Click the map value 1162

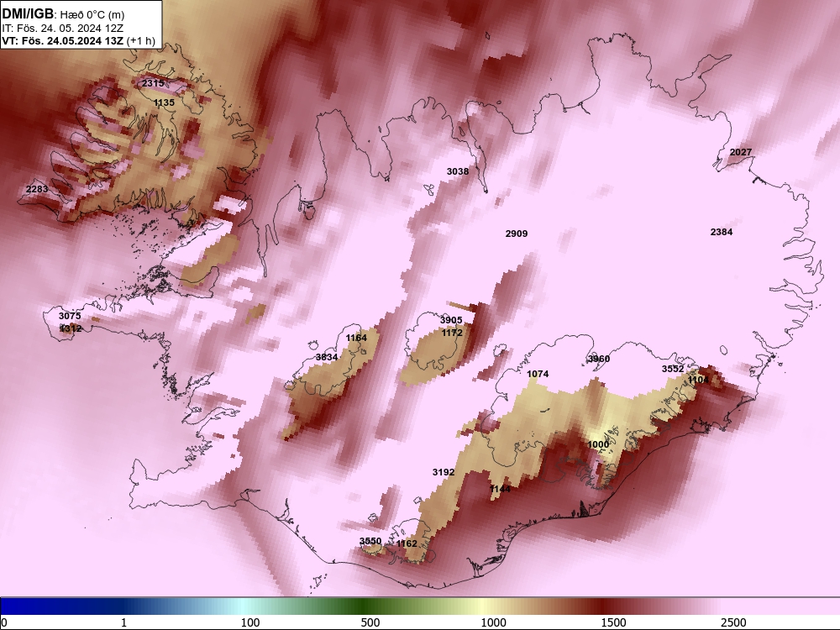click(407, 543)
